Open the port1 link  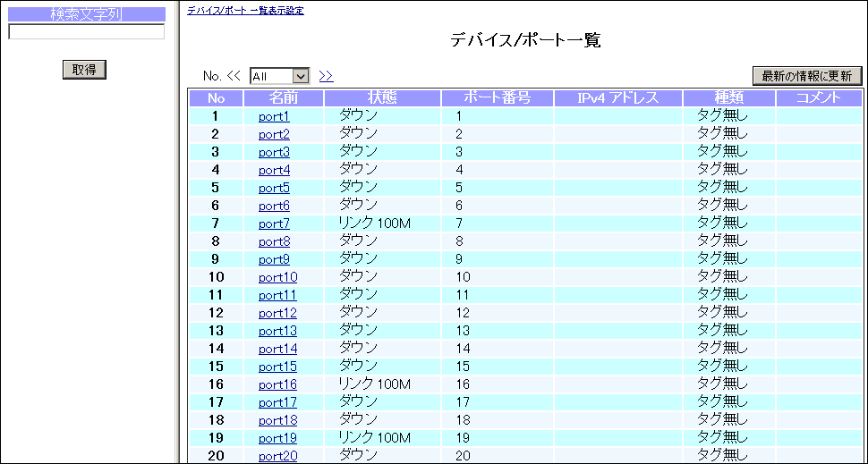pos(274,117)
